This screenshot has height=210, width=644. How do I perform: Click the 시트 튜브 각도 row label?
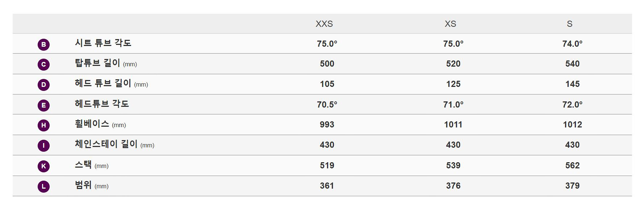pos(103,43)
